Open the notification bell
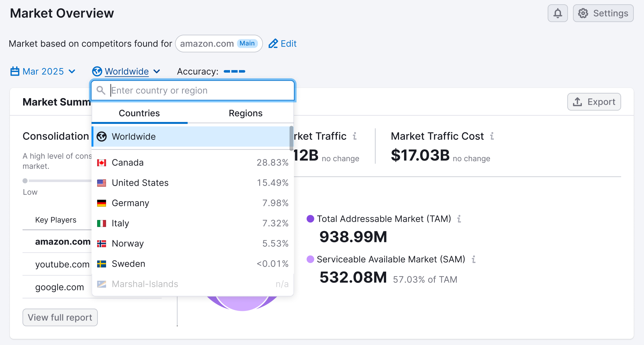644x345 pixels. [558, 13]
